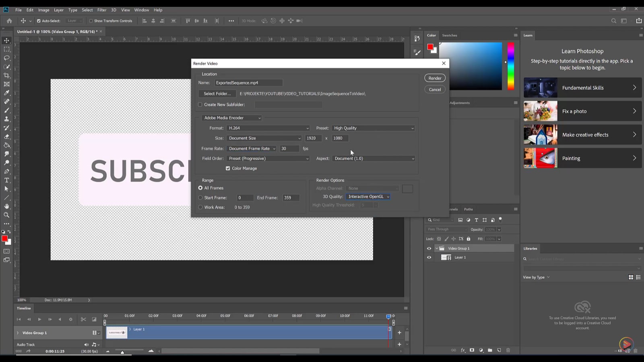This screenshot has height=362, width=644.
Task: Expand Video Group 1 in the timeline
Action: click(x=18, y=333)
